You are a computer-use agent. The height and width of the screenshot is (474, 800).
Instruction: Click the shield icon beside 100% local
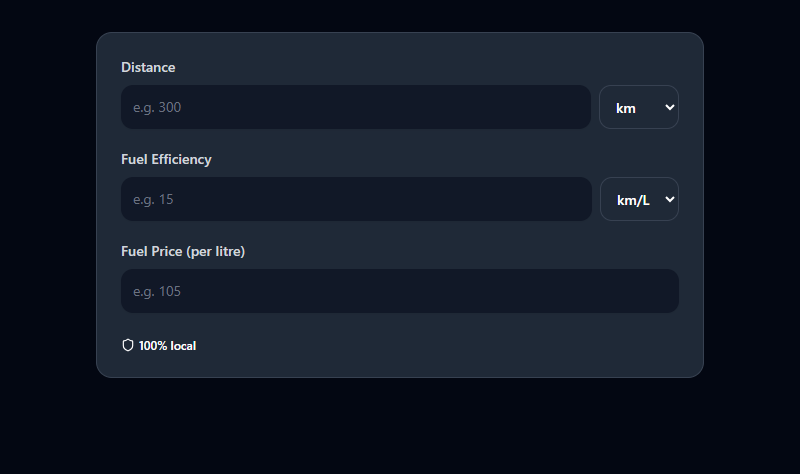[x=128, y=345]
